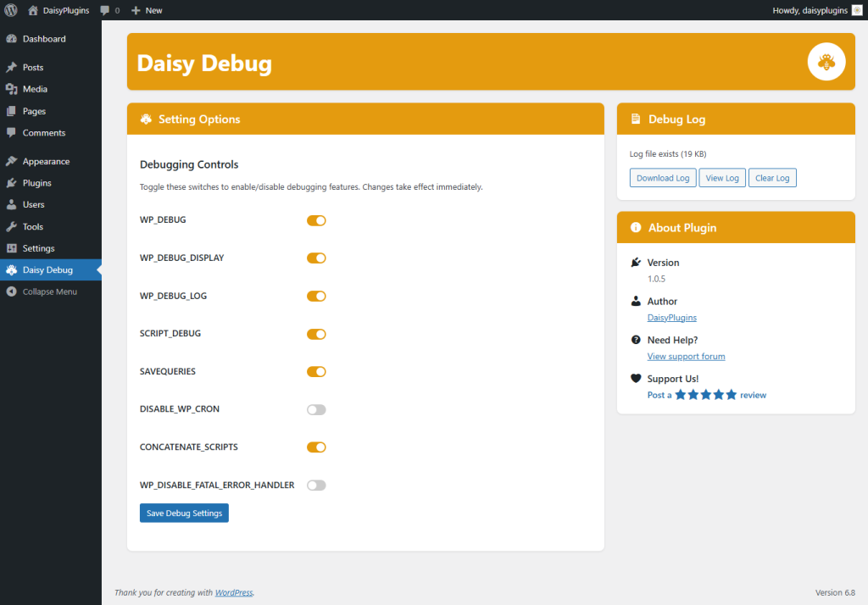Turn on WP_DISABLE_FATAL_ERROR_HANDLER toggle
Screen dimensions: 868x605
tap(316, 486)
